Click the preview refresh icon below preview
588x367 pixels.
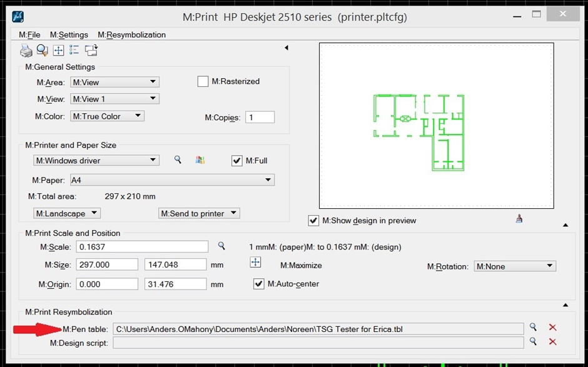tap(519, 219)
